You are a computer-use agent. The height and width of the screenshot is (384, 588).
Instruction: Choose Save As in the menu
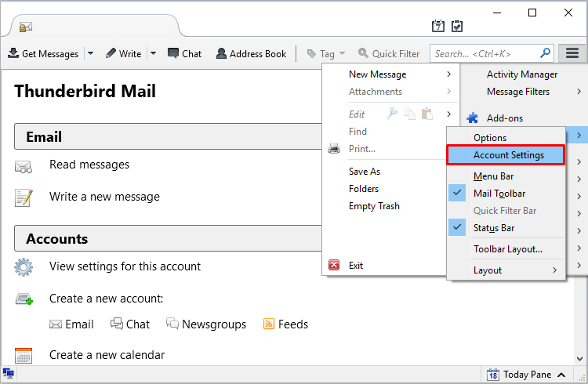pyautogui.click(x=365, y=172)
